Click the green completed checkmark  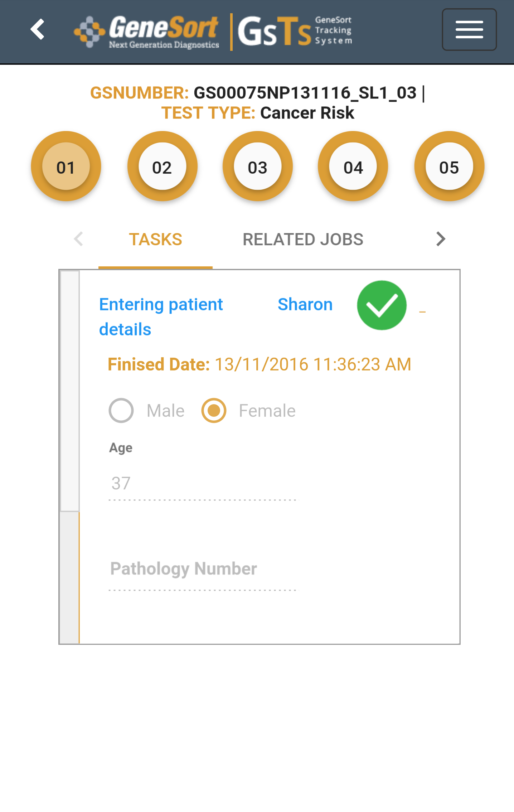(382, 305)
